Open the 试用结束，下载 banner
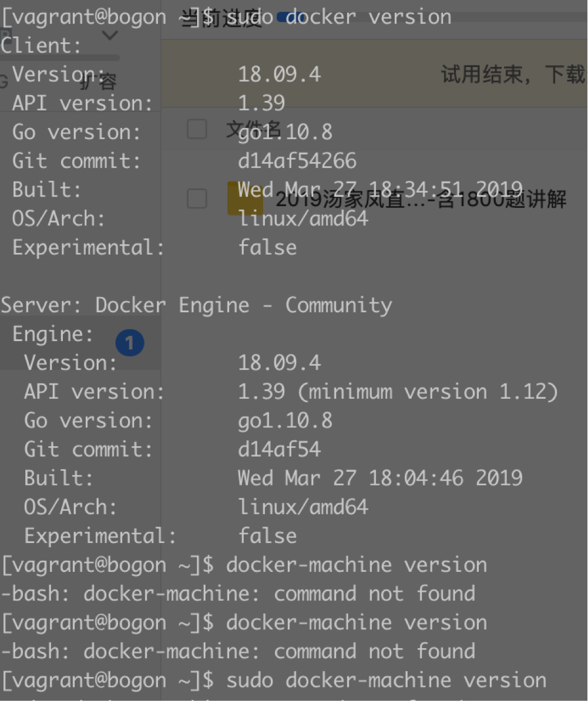Viewport: 588px width, 701px height. tap(512, 75)
